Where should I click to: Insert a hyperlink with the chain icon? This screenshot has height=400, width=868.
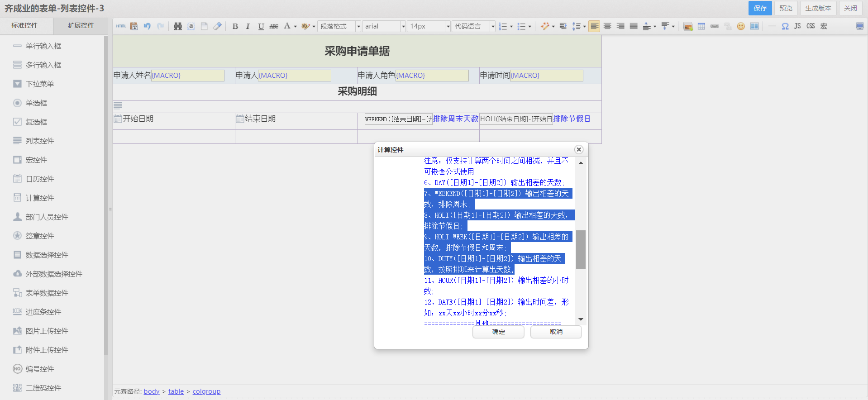click(715, 26)
